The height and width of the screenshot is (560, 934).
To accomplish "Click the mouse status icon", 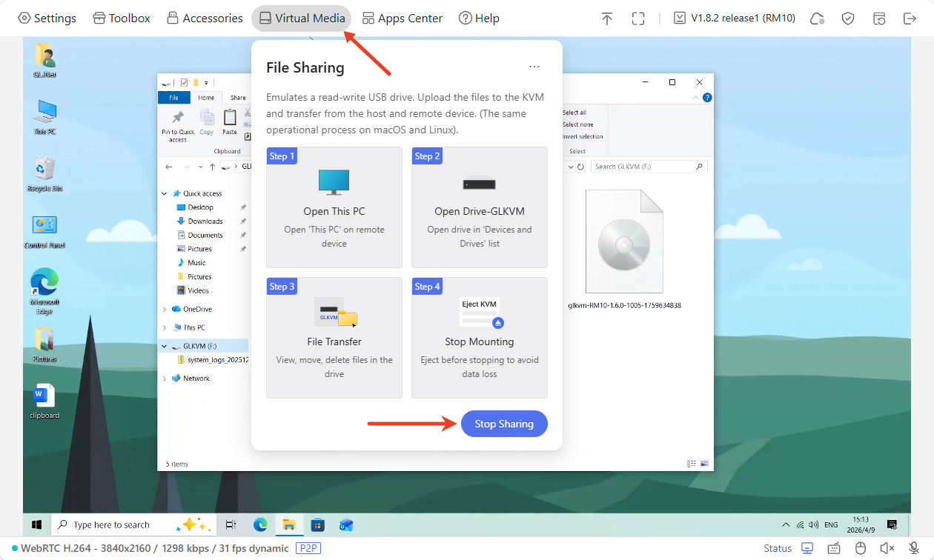I will (861, 548).
